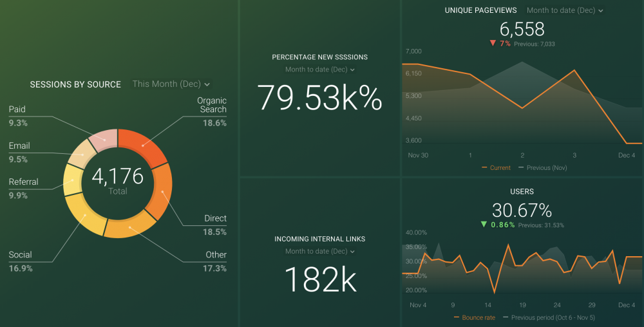This screenshot has width=644, height=327.
Task: Select the 182k incoming links value
Action: tap(320, 279)
